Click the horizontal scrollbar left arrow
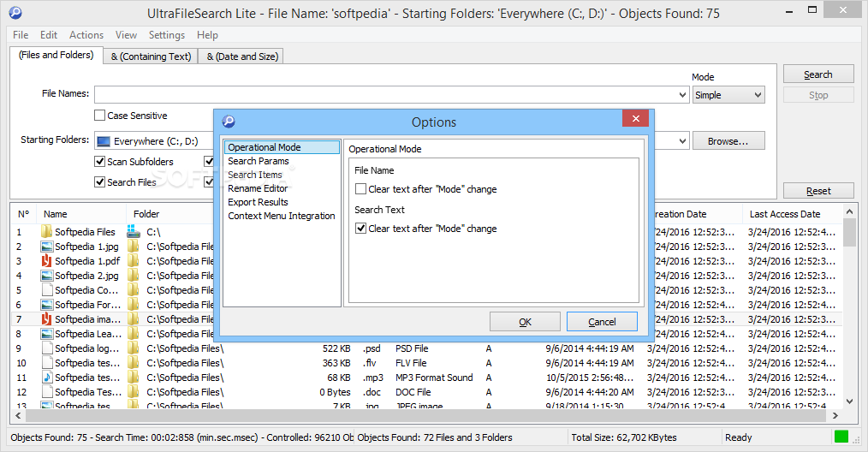 (18, 415)
